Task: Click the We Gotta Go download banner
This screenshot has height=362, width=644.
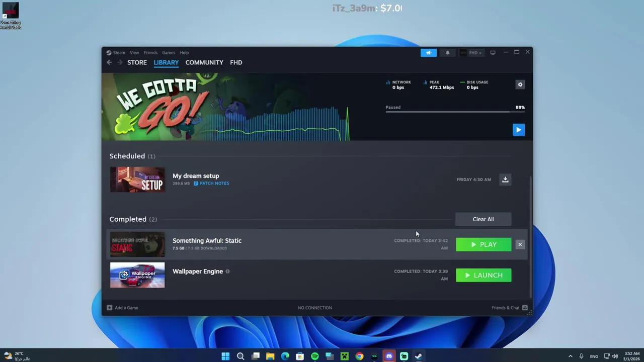Action: click(x=225, y=107)
